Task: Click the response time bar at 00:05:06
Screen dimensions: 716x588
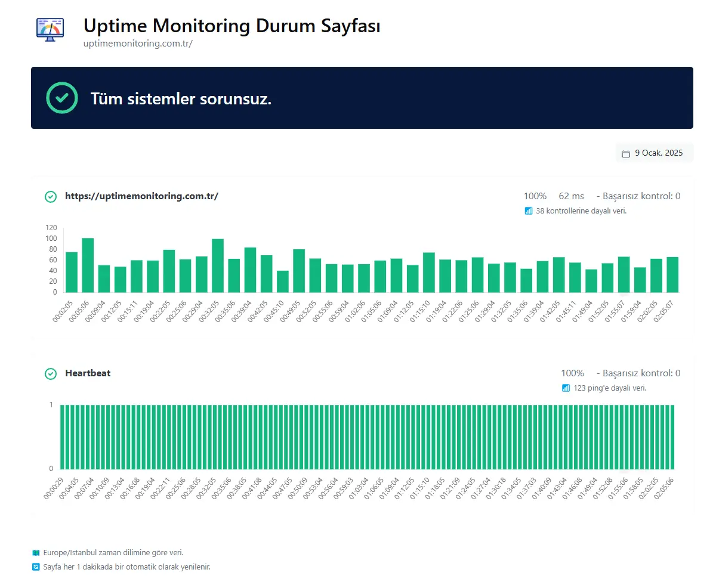Action: (88, 265)
